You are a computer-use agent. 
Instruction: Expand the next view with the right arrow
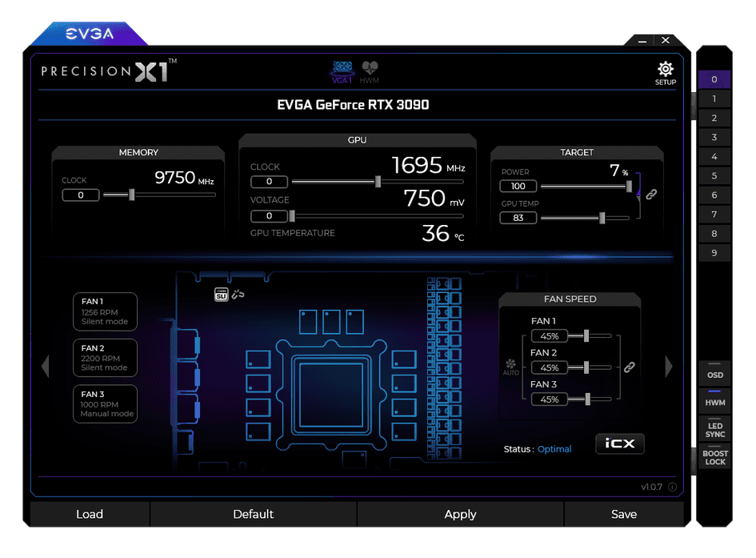[669, 366]
